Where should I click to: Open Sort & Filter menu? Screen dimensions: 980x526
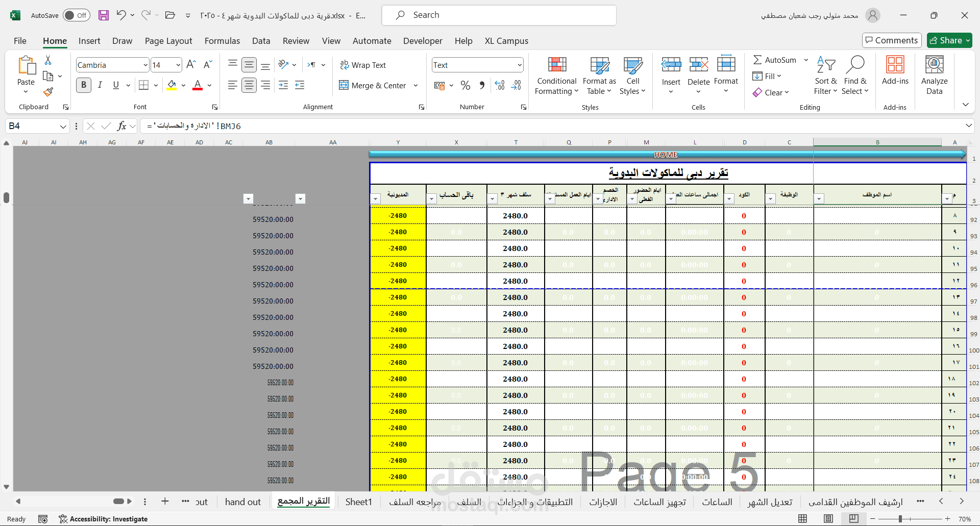pos(826,76)
